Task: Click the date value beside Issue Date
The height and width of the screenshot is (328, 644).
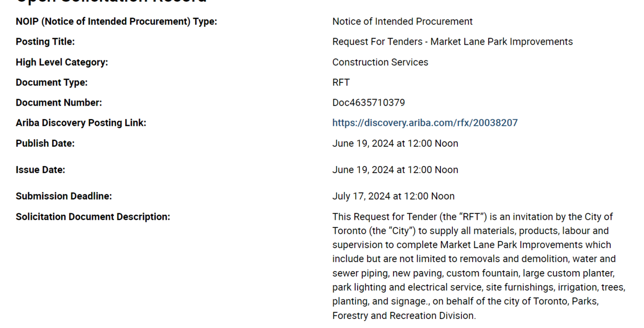Action: (x=395, y=170)
